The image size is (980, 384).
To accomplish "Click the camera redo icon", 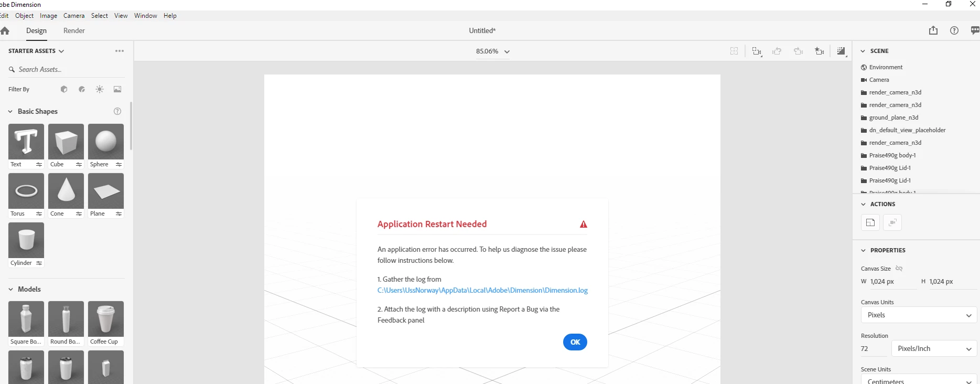I will click(799, 51).
